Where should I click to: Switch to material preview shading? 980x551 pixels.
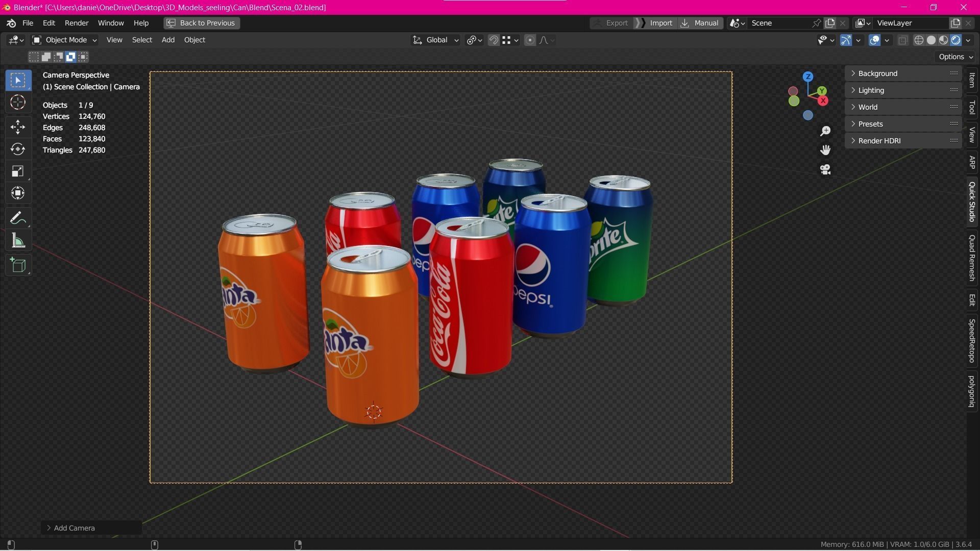coord(943,40)
